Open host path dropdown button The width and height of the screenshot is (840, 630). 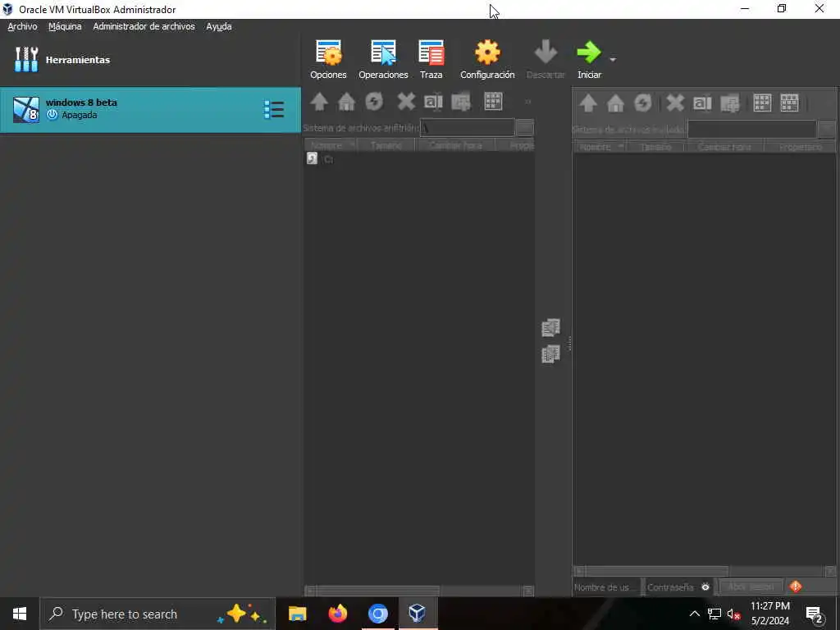(x=525, y=128)
